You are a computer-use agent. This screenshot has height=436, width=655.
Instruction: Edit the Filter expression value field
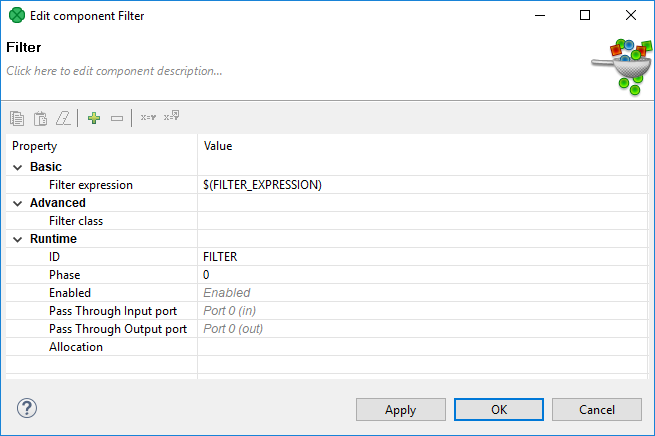click(420, 185)
